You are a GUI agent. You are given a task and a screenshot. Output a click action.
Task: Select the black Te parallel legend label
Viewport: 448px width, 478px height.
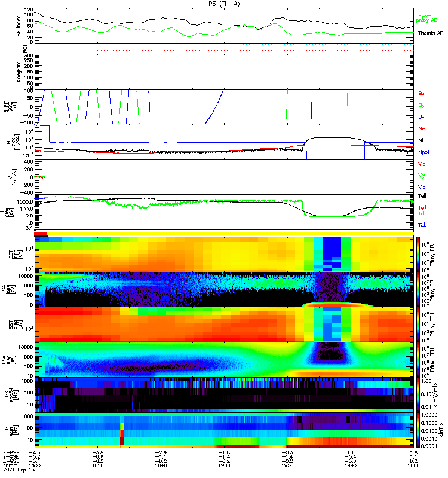[422, 196]
